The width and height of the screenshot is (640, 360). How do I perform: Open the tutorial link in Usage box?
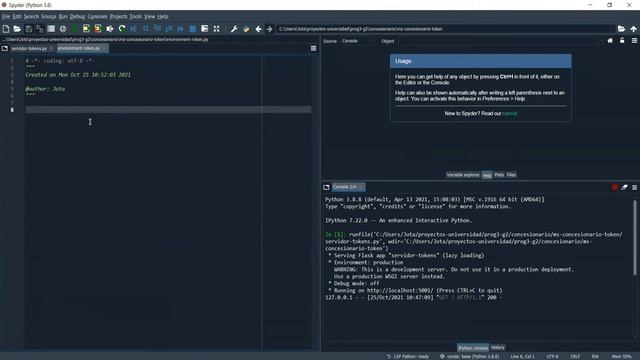pyautogui.click(x=510, y=113)
